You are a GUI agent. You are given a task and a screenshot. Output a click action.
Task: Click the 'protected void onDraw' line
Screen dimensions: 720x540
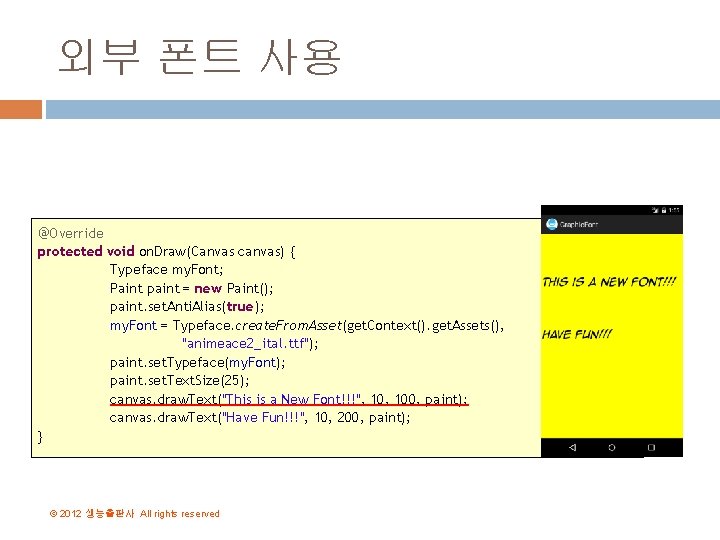[x=166, y=252]
